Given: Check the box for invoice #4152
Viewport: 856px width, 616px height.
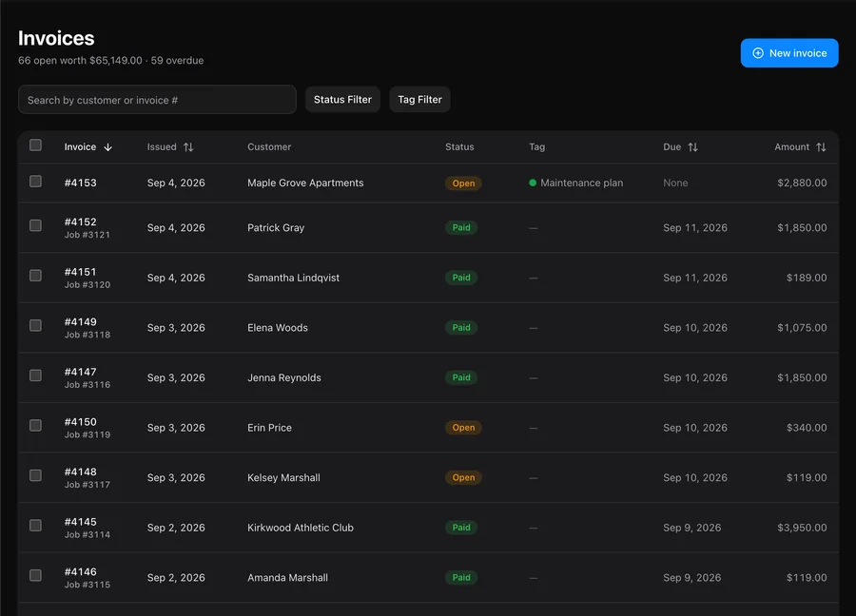Looking at the screenshot, I should (35, 225).
